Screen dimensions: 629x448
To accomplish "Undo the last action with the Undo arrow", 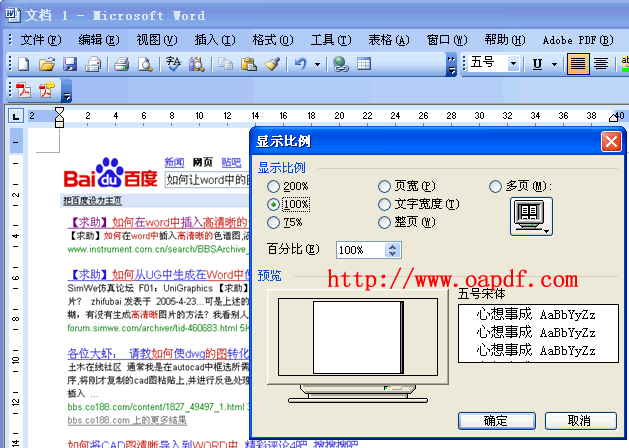I will tap(300, 64).
